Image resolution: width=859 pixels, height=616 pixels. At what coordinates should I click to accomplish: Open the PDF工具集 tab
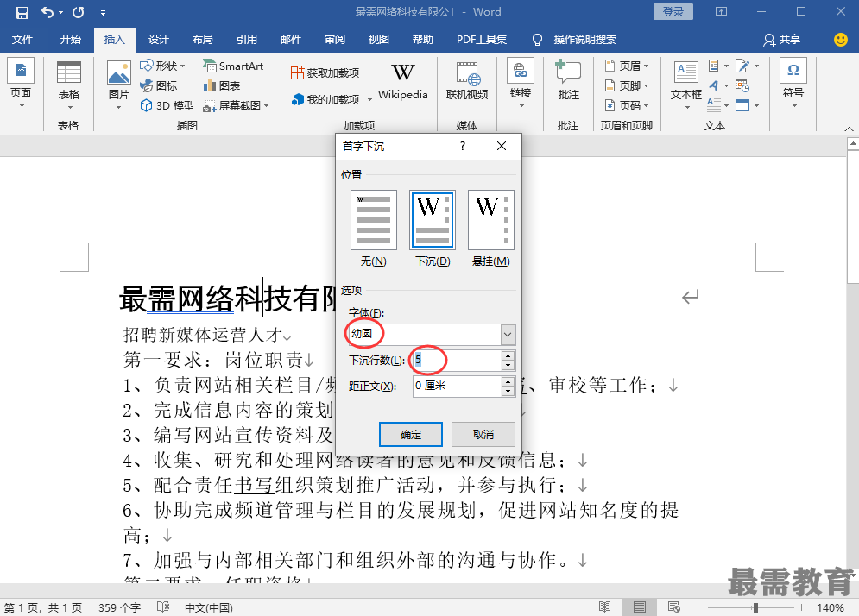pyautogui.click(x=482, y=40)
